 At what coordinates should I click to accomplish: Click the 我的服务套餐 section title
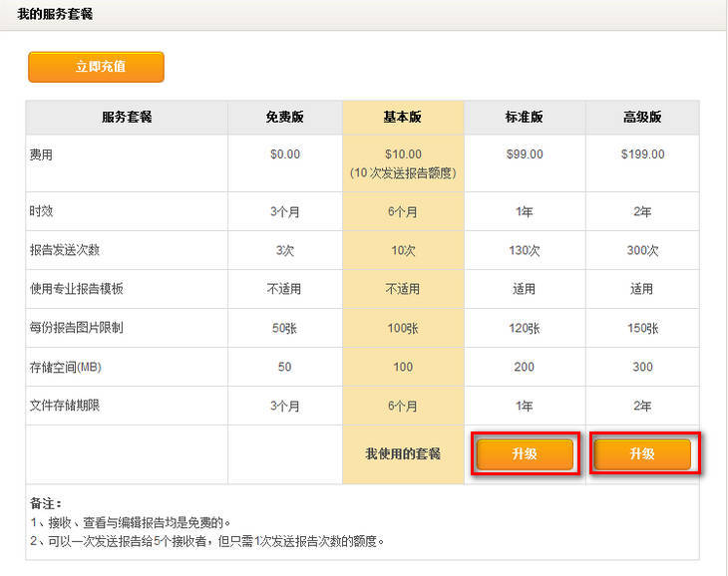[x=56, y=15]
